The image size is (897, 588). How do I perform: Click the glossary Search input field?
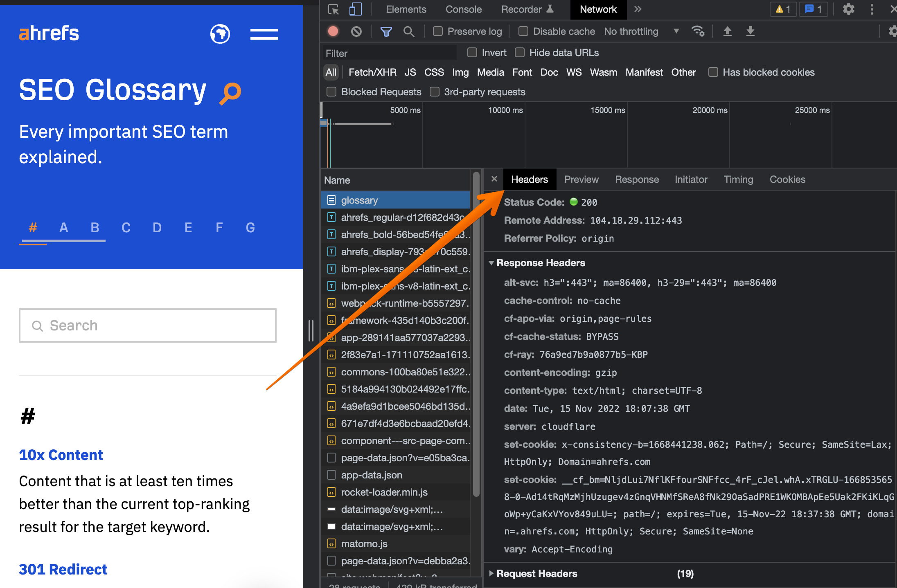[147, 325]
